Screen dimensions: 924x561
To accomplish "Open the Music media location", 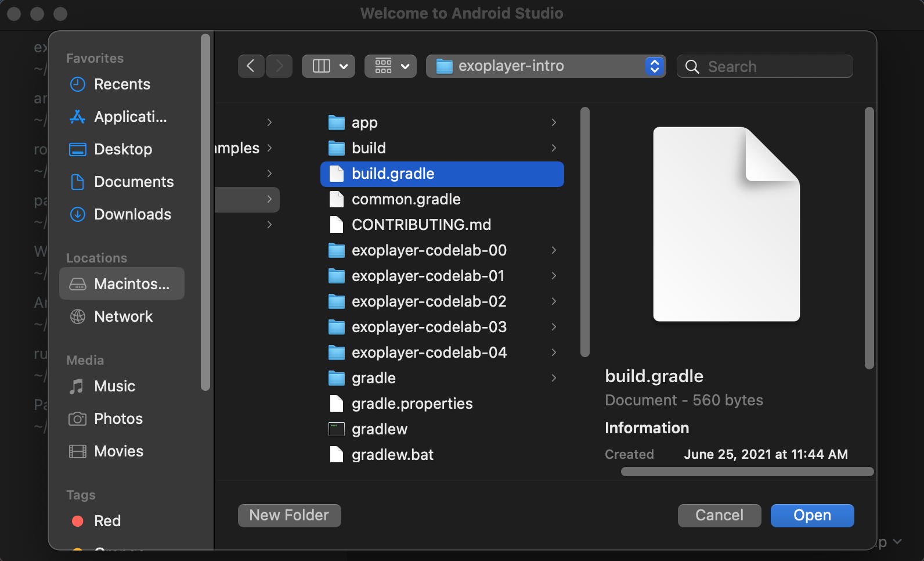I will click(114, 386).
